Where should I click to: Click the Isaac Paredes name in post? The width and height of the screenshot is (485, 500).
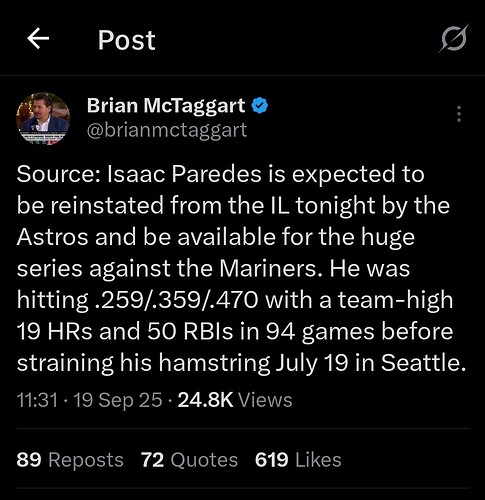[184, 174]
